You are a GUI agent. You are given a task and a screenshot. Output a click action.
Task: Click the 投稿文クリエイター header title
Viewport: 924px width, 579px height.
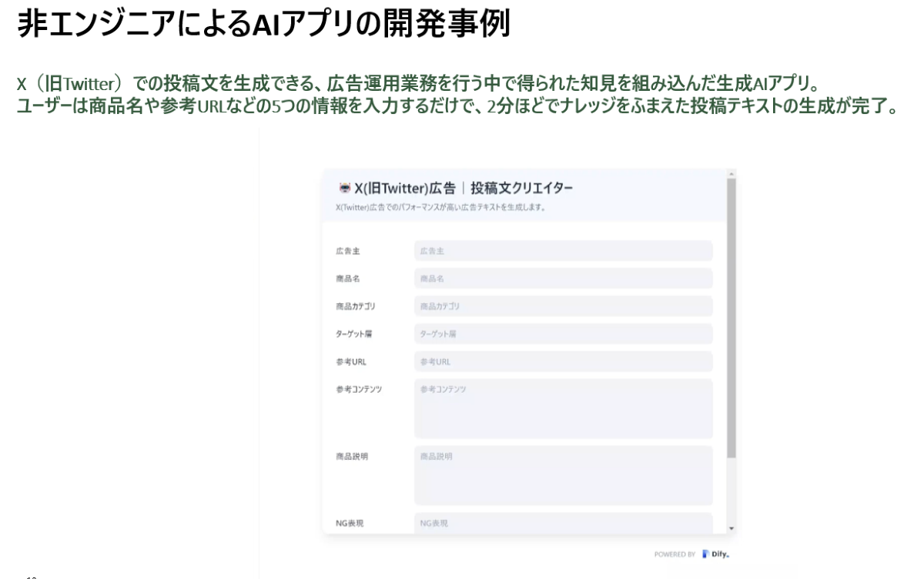(522, 189)
